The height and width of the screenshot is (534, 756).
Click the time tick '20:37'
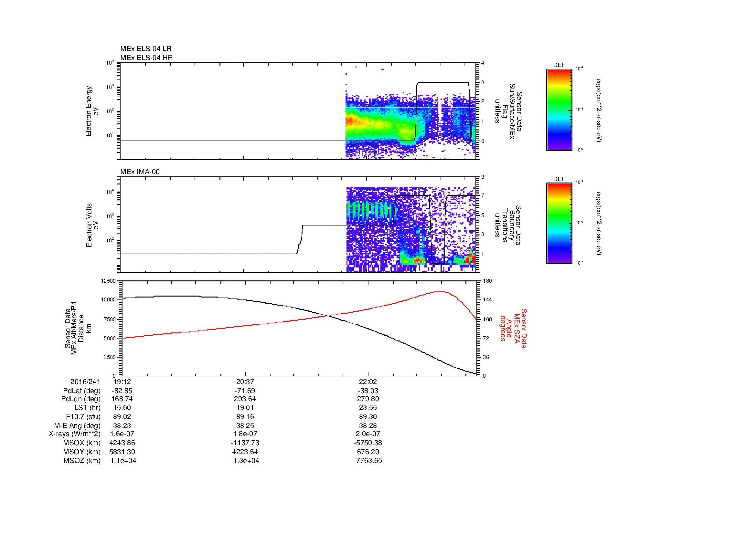coord(245,382)
